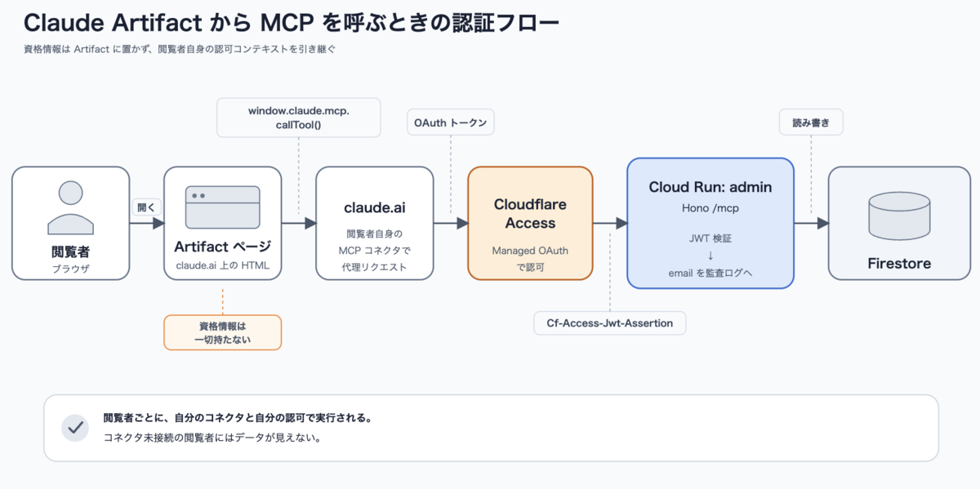Screen dimensions: 980x489
Task: Click the 開く label on the arrow
Action: pos(146,207)
